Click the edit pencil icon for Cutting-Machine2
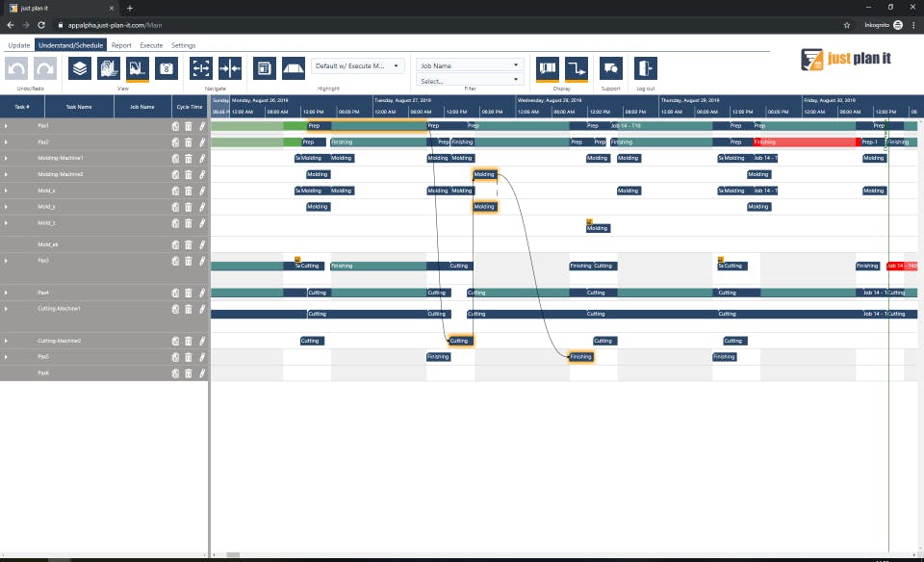 (202, 341)
